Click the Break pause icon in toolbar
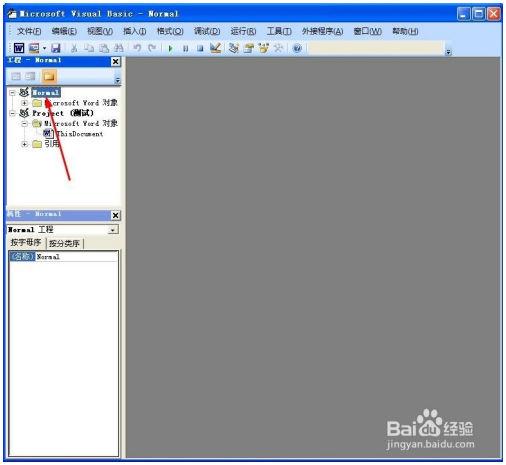This screenshot has width=506, height=465. 185,49
